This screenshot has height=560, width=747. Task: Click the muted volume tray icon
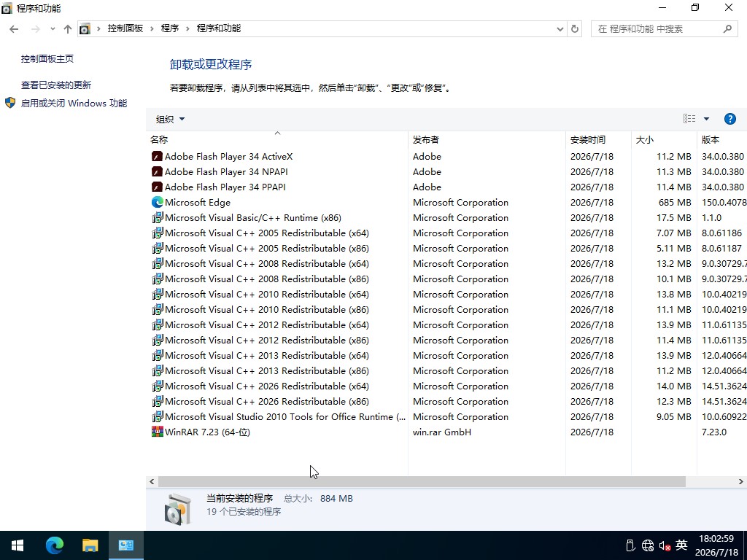pyautogui.click(x=665, y=545)
